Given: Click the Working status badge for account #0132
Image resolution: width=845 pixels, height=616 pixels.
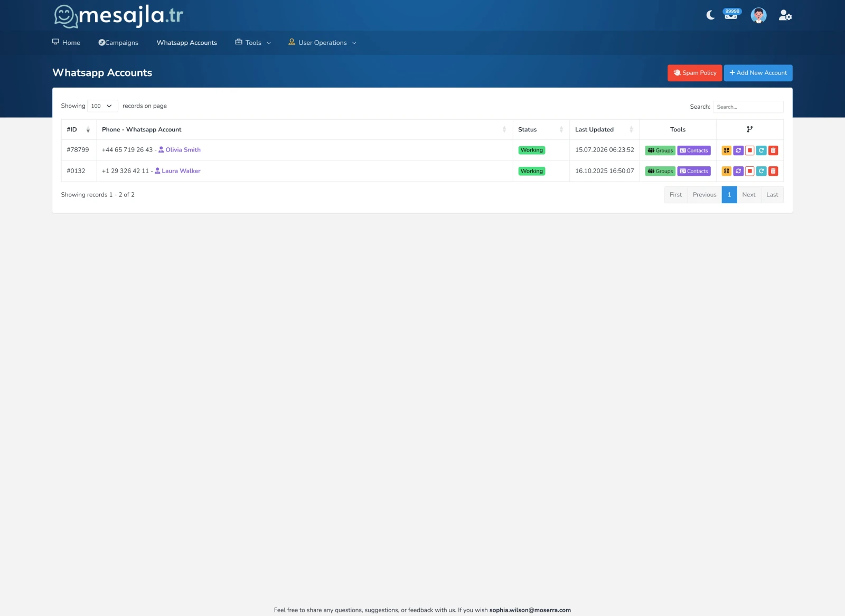Looking at the screenshot, I should click(x=531, y=171).
